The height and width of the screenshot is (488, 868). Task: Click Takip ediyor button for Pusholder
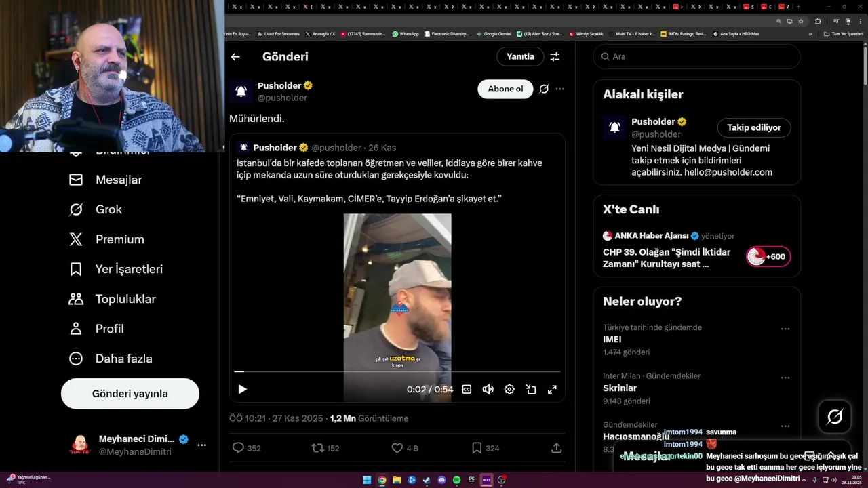pos(754,127)
